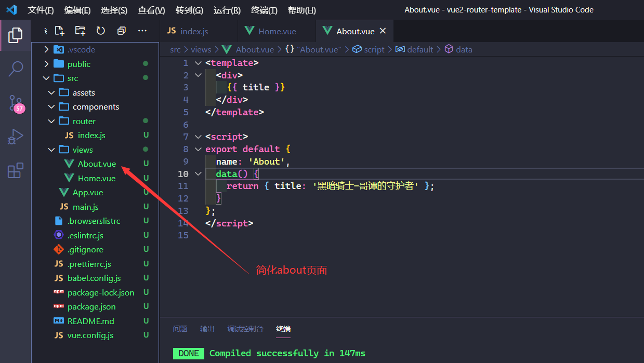The height and width of the screenshot is (363, 644).
Task: Open Source Control with 57 changes
Action: pos(16,103)
